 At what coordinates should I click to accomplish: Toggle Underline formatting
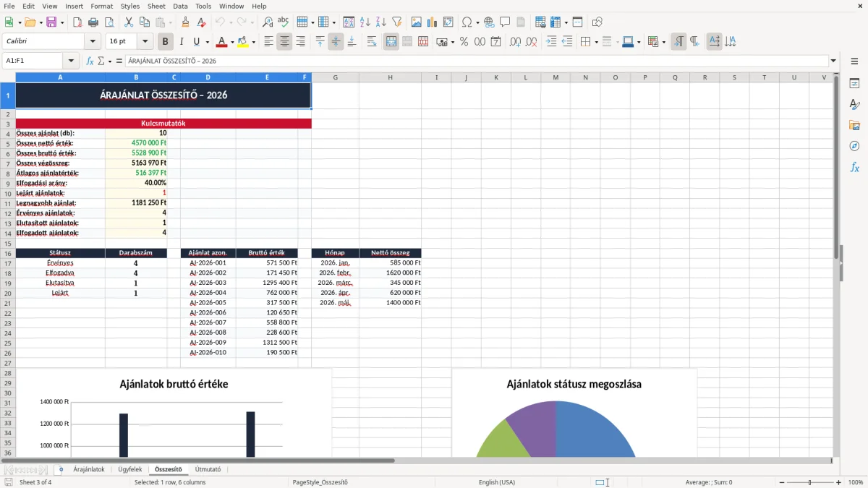point(197,42)
